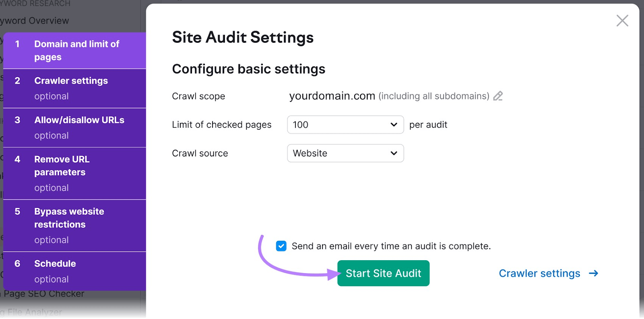Click the Limit of checked pages label
The image size is (644, 319).
tap(222, 125)
